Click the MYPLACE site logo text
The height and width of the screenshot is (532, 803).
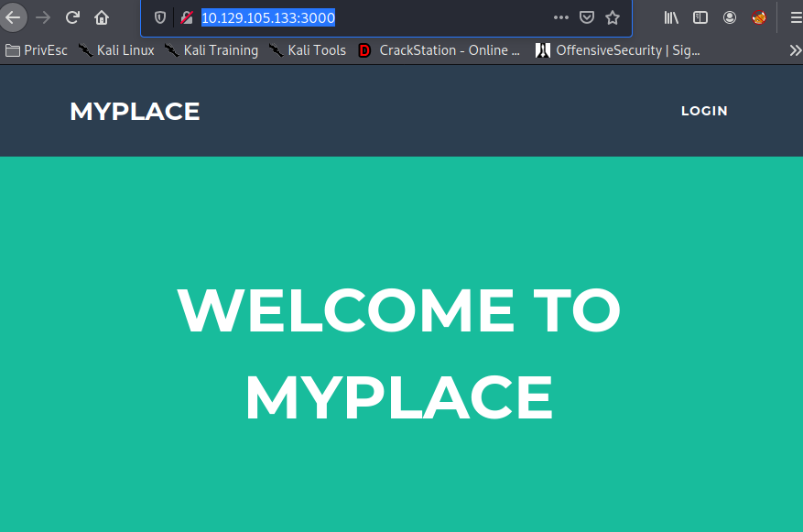[x=135, y=111]
